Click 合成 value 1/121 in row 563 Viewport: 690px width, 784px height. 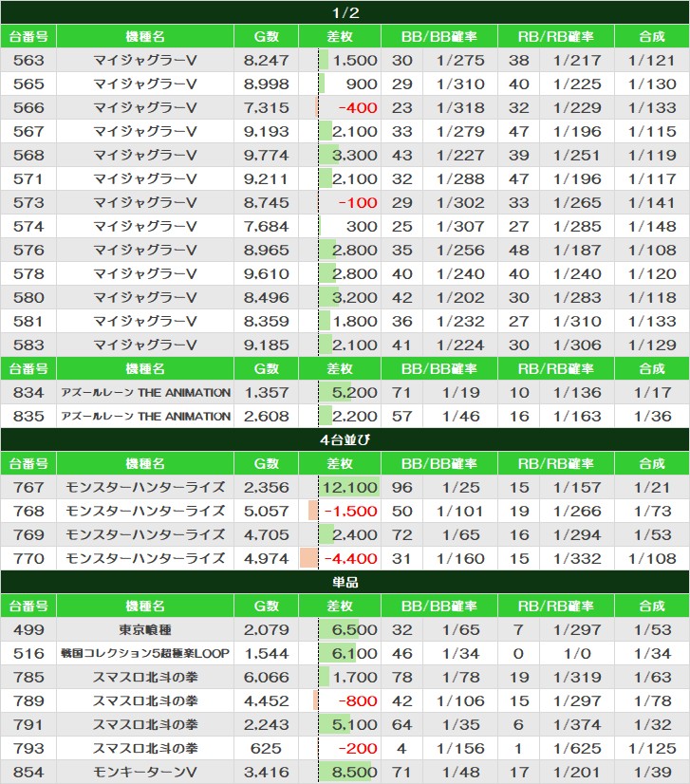(x=652, y=60)
